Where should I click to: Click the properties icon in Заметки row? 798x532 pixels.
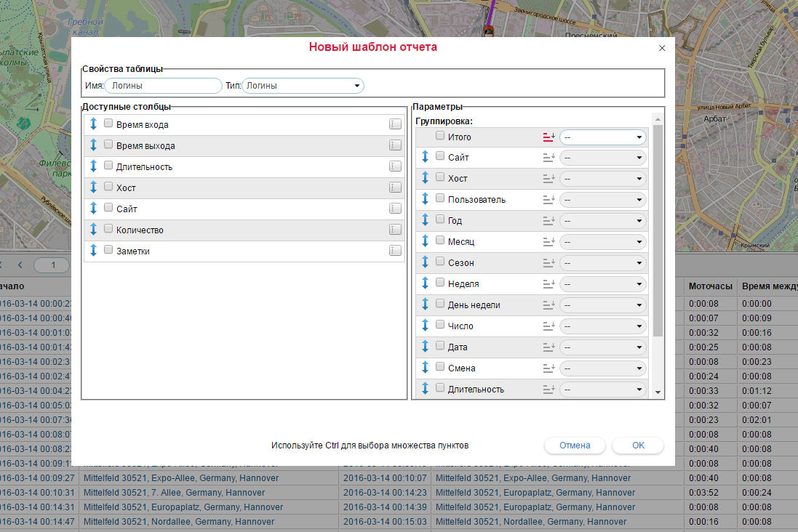(395, 251)
